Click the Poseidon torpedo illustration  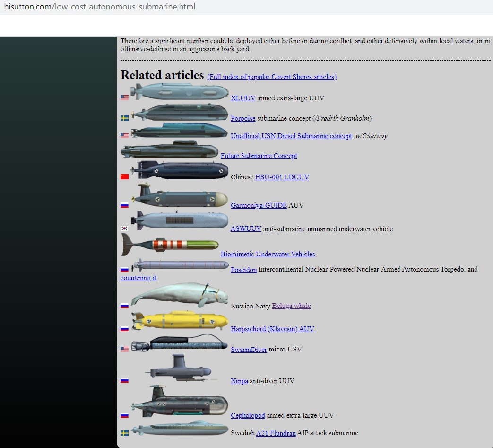180,265
